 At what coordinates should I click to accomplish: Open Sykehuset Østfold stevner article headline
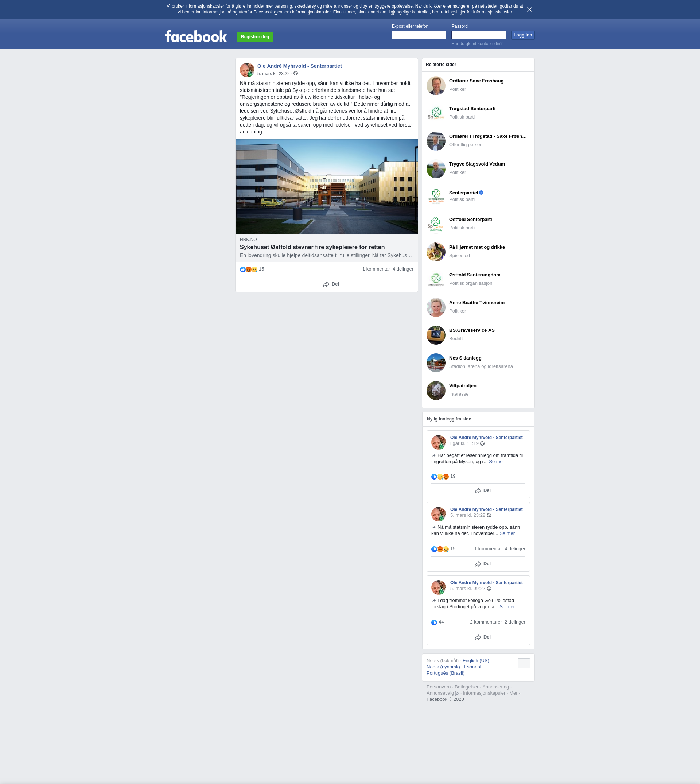pos(312,247)
